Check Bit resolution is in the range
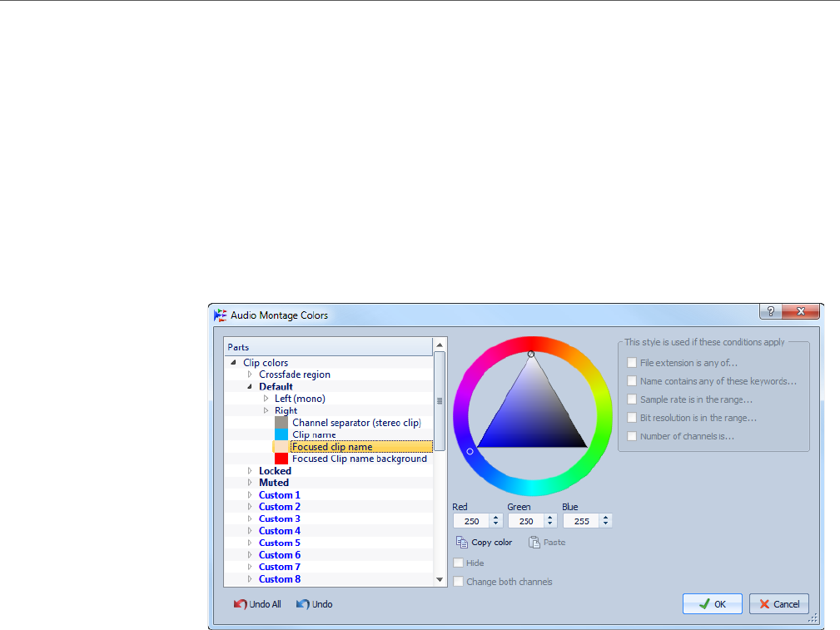Image resolution: width=840 pixels, height=630 pixels. pyautogui.click(x=632, y=417)
